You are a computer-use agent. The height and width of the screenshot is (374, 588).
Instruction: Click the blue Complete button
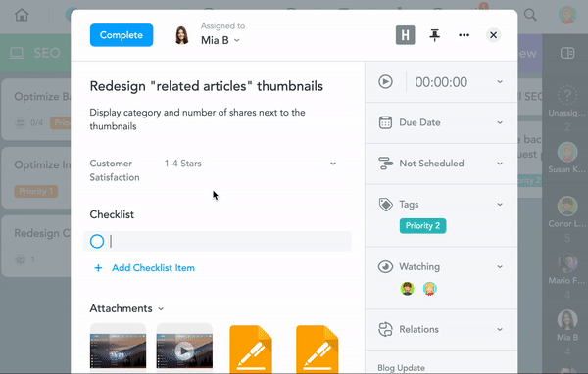[x=122, y=35]
